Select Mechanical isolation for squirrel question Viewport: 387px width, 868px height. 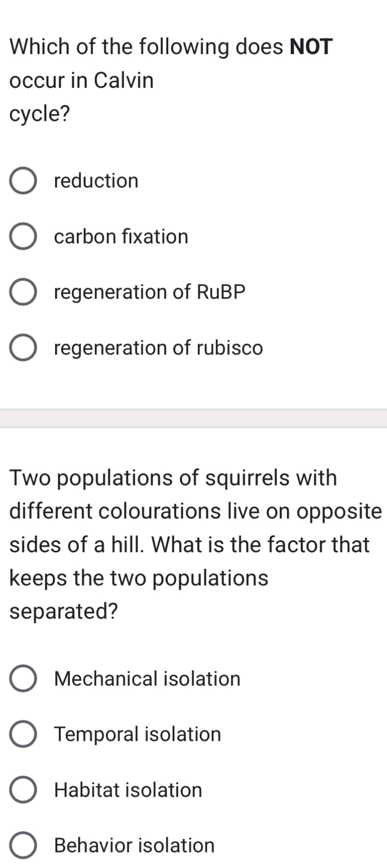coord(147,679)
